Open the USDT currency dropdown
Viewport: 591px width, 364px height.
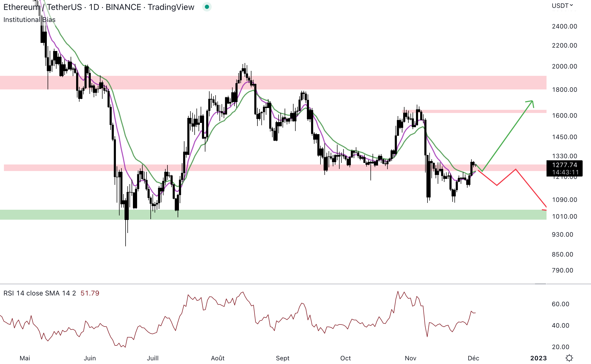(562, 6)
